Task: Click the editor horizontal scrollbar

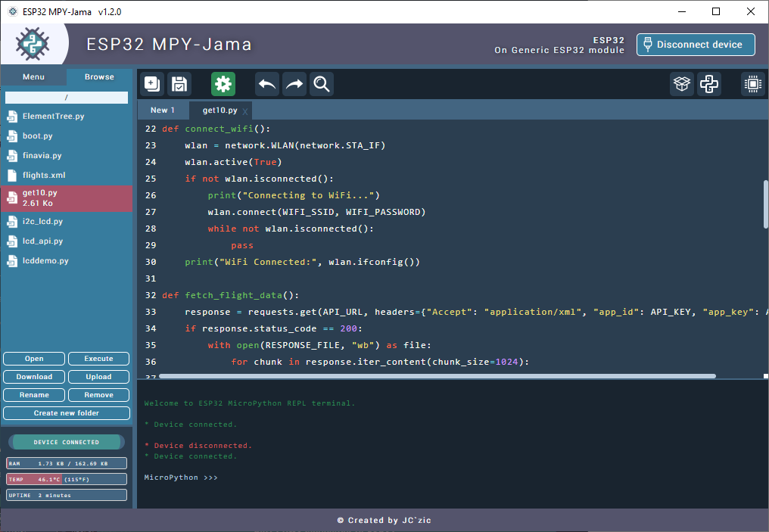Action: 437,376
